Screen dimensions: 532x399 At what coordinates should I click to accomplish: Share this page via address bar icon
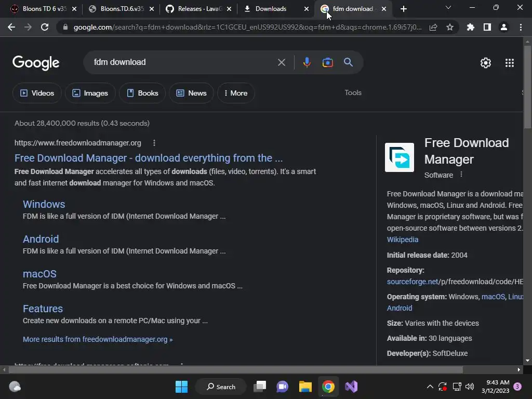[433, 27]
